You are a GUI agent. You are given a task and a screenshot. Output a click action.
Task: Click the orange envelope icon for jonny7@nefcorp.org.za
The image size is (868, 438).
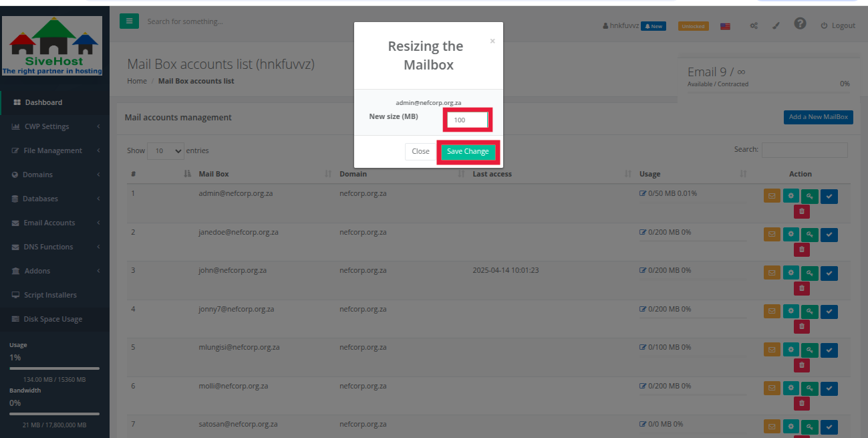[772, 312]
